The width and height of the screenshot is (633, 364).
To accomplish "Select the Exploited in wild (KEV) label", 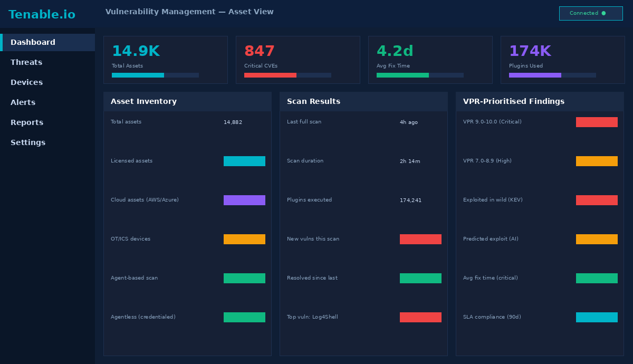I will [493, 200].
